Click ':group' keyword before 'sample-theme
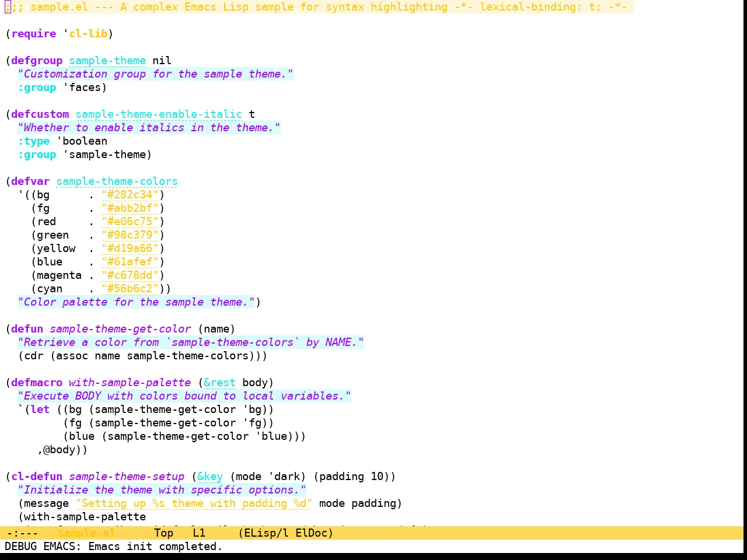Image resolution: width=747 pixels, height=560 pixels. click(37, 155)
